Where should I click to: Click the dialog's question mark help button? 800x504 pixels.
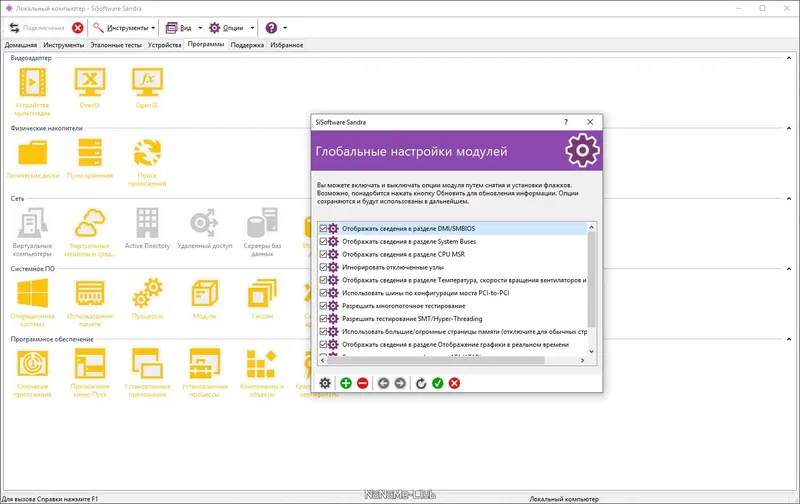566,122
